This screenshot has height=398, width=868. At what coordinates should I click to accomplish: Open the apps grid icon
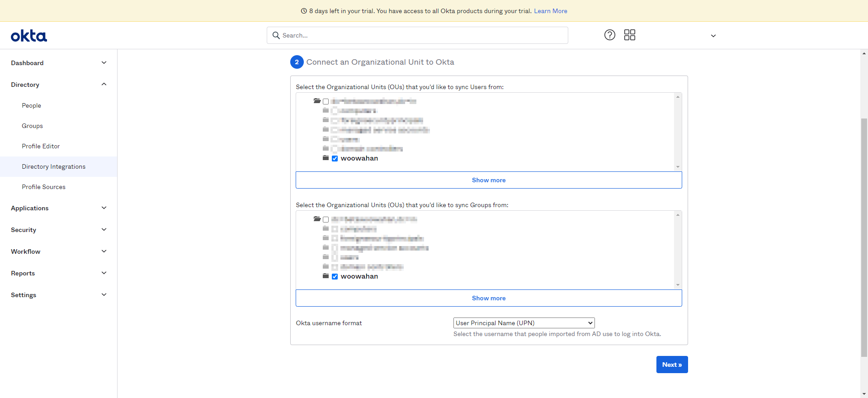[630, 35]
